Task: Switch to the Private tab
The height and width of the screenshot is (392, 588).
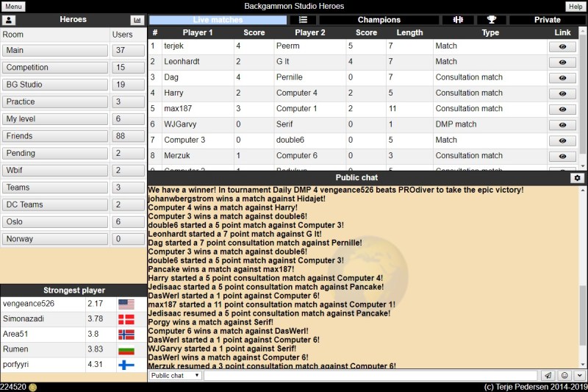Action: click(x=547, y=20)
